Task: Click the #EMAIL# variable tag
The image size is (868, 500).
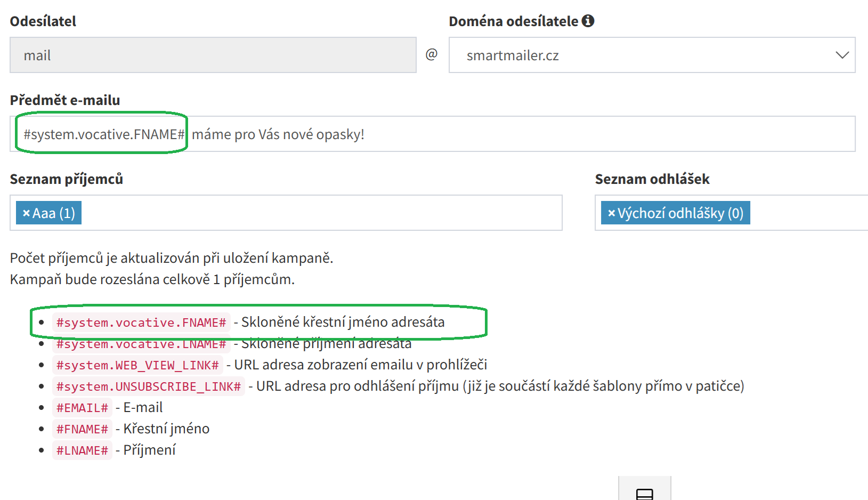Action: [x=82, y=408]
